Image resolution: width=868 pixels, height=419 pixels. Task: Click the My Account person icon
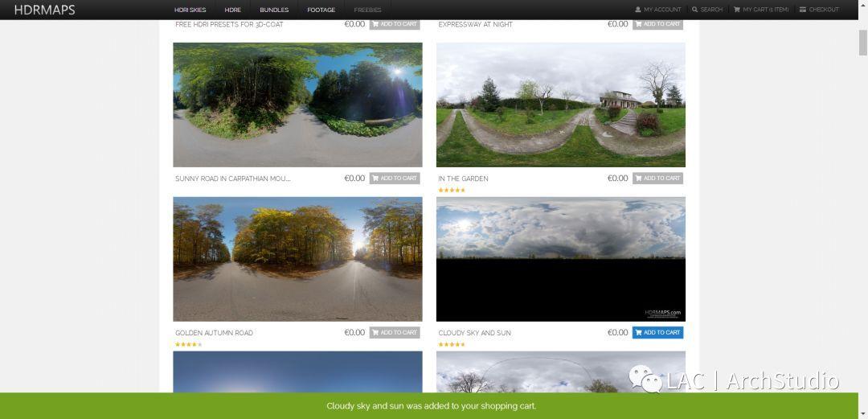pos(637,10)
